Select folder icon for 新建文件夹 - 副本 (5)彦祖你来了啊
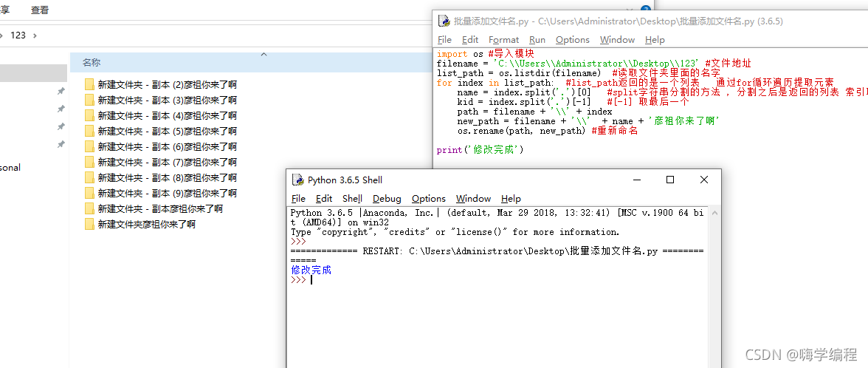This screenshot has height=368, width=868. click(x=90, y=132)
